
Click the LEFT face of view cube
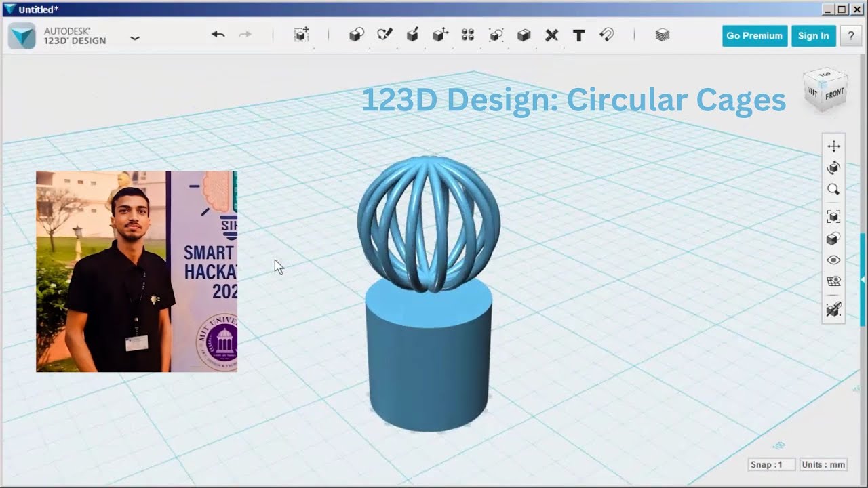[813, 91]
